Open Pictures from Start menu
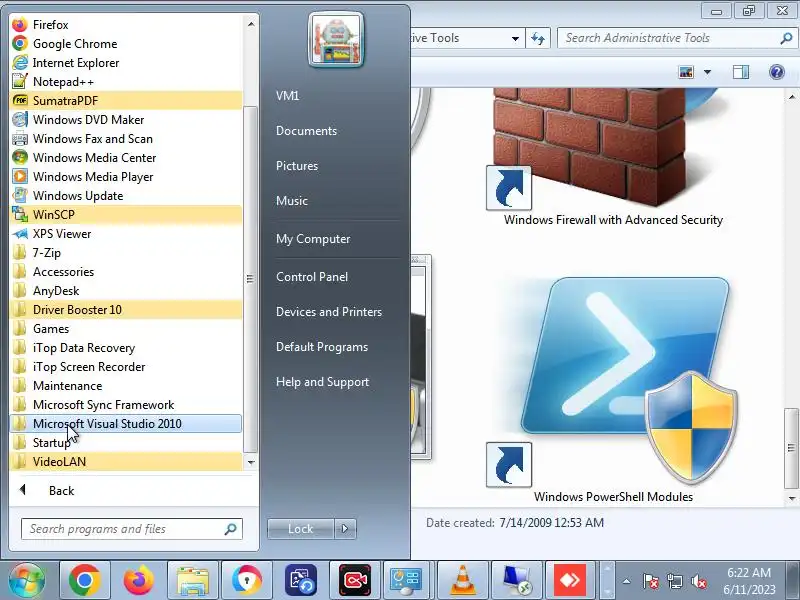Screen dimensions: 800x600 [297, 166]
